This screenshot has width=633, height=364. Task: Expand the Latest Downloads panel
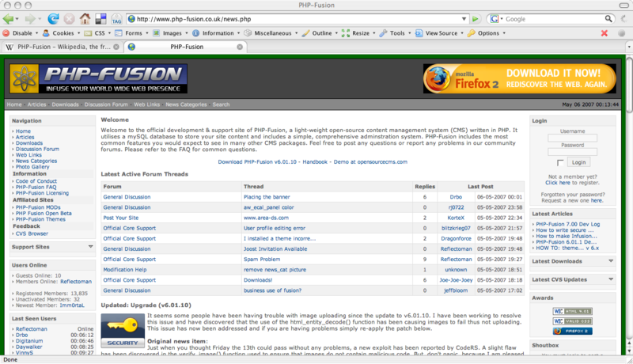[611, 261]
